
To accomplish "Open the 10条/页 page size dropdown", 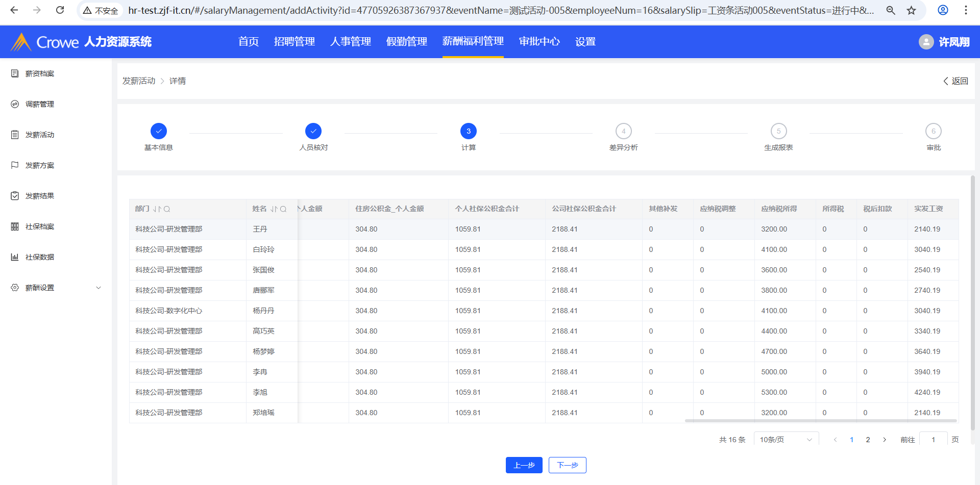I will click(x=786, y=440).
